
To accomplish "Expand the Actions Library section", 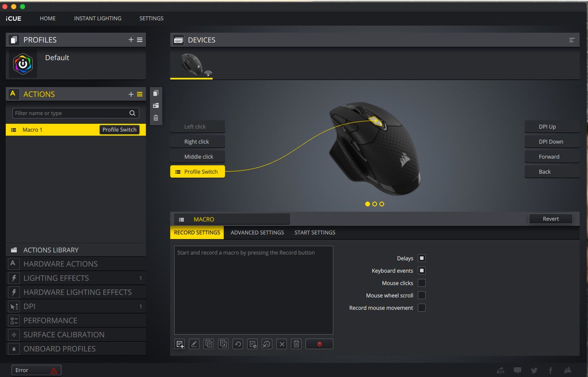I will [76, 250].
